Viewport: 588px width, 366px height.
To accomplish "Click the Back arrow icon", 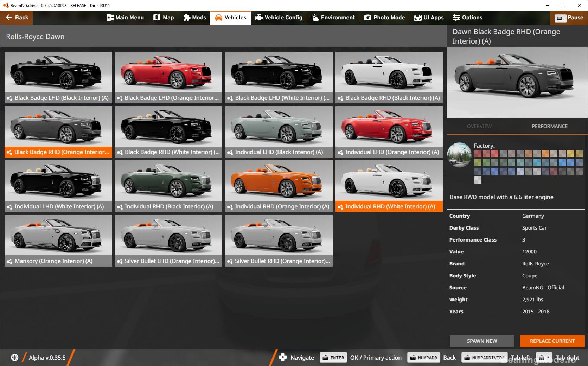I will (x=9, y=18).
